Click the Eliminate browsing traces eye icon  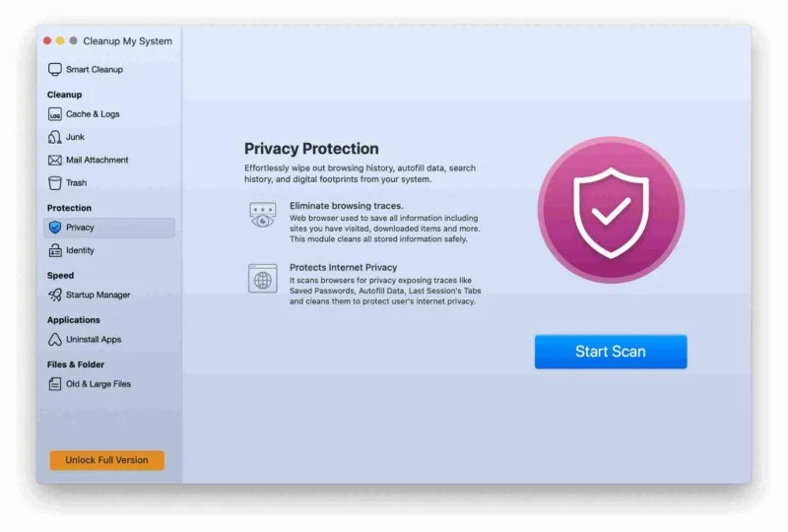click(262, 216)
